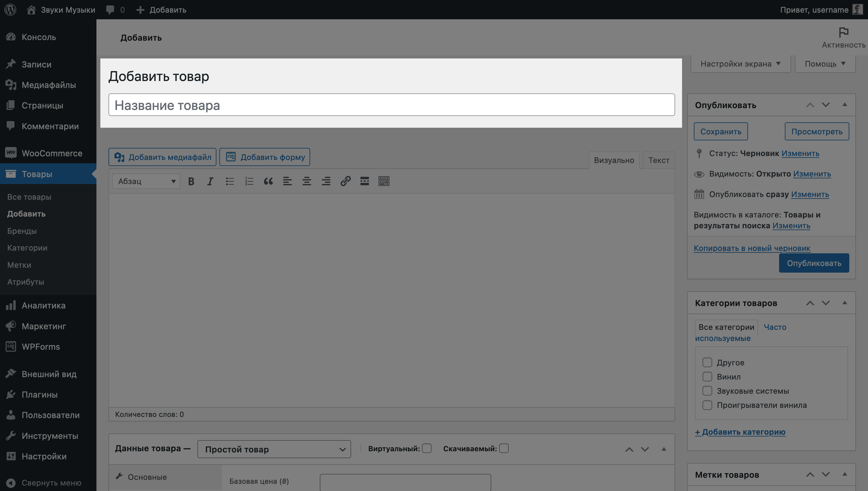Screen dimensions: 868x491
Task: Collapse the sidebar via Свернуть меню
Action: coord(44,483)
